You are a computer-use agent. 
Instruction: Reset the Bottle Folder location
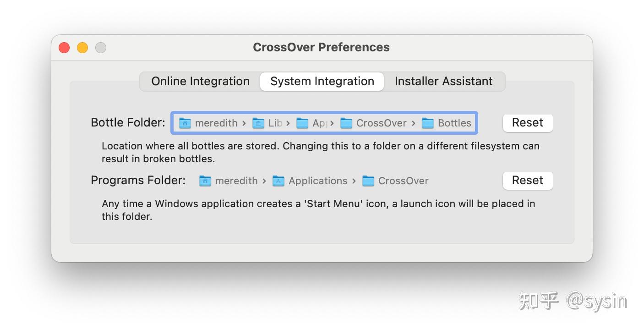coord(528,122)
